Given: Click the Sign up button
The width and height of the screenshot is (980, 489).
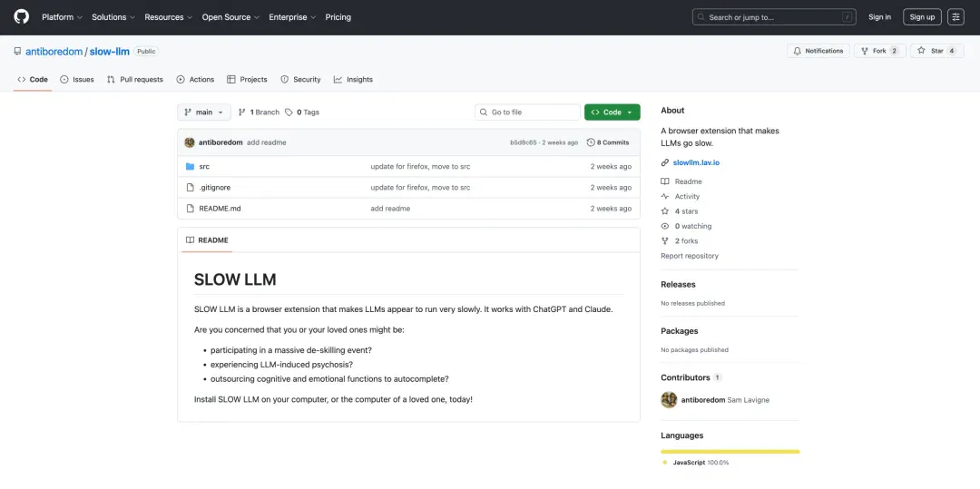Looking at the screenshot, I should [x=922, y=17].
